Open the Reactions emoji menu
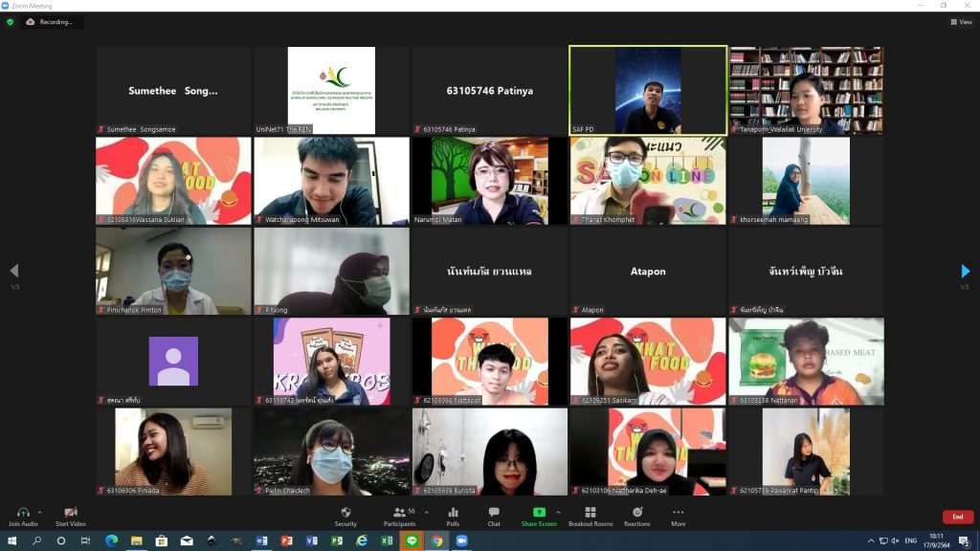The width and height of the screenshot is (980, 551). click(x=637, y=513)
